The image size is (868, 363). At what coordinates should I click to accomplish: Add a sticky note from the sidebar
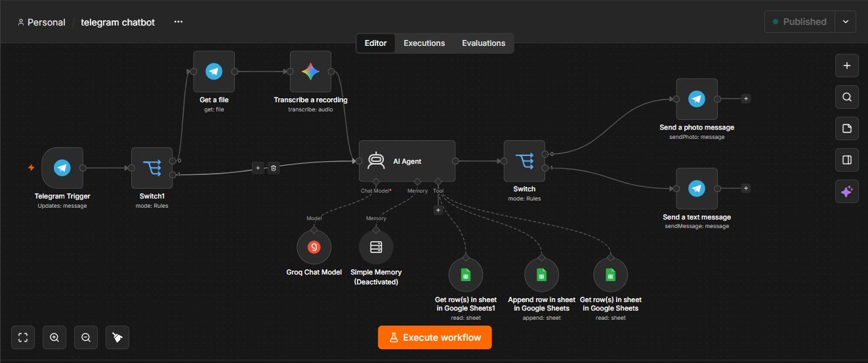tap(847, 128)
